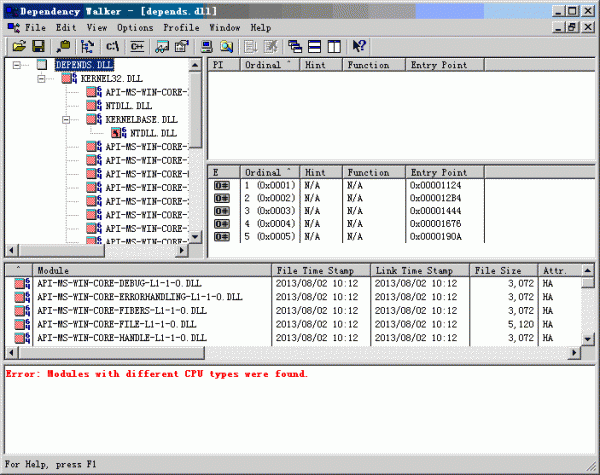Click the context Help arrow-question icon
The width and height of the screenshot is (600, 475).
coord(359,46)
